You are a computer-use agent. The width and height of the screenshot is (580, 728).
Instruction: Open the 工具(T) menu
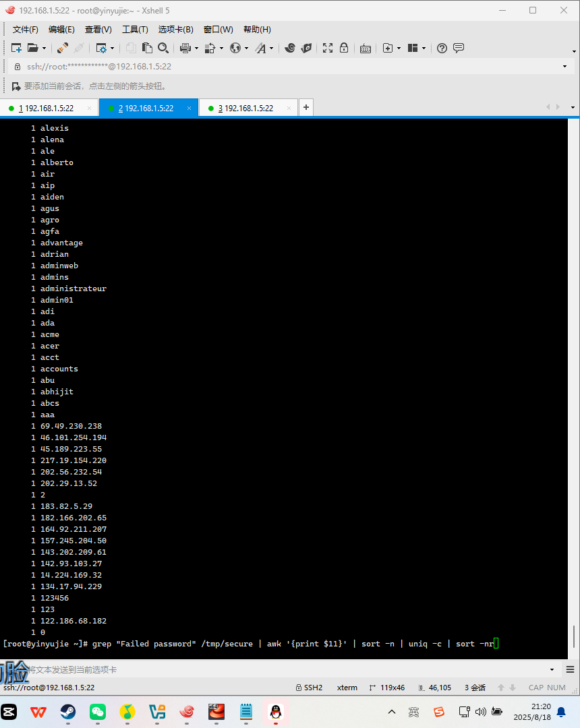pos(135,29)
